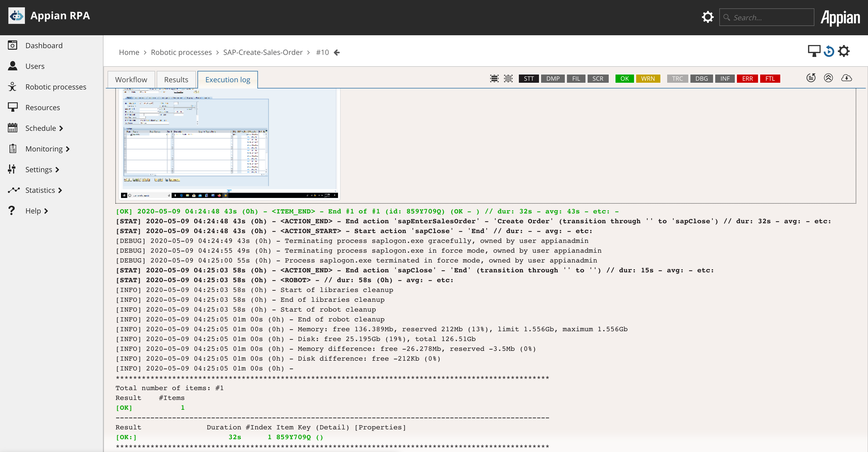Click the Appian RPA robot logo icon
This screenshot has width=868, height=452.
(17, 16)
